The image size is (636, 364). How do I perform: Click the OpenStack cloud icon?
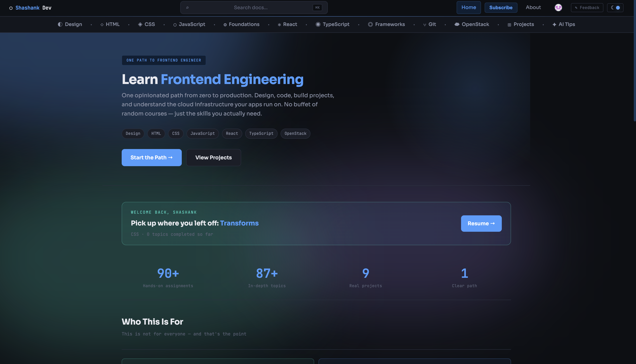click(457, 24)
